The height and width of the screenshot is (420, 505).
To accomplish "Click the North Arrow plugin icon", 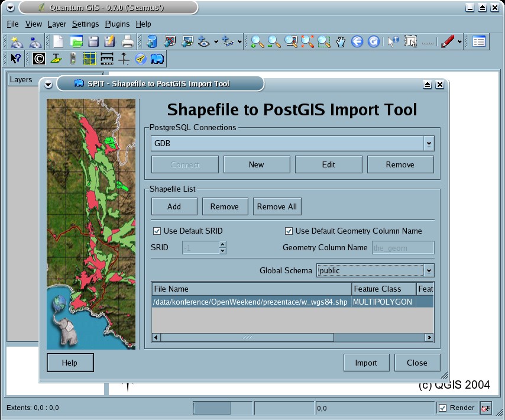I will [x=124, y=59].
